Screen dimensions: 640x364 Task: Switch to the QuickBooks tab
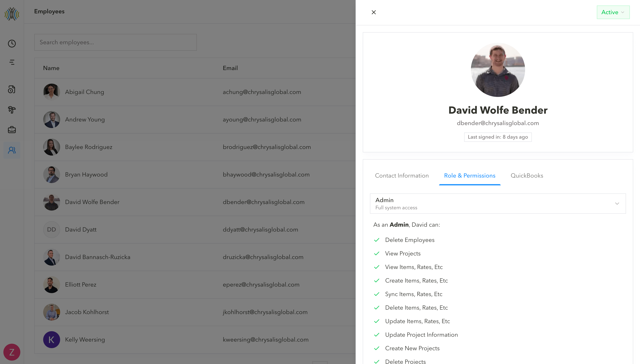[527, 175]
